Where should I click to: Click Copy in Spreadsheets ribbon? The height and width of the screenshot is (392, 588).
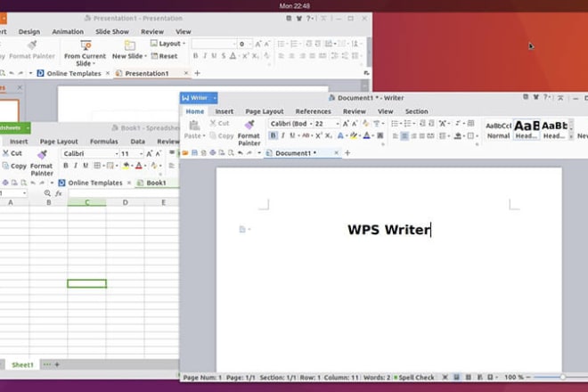[x=14, y=166]
